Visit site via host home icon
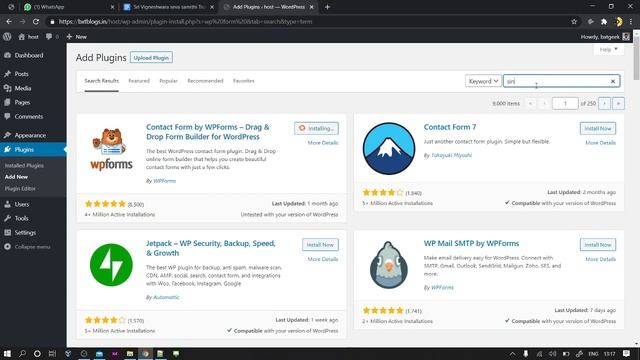 click(28, 37)
